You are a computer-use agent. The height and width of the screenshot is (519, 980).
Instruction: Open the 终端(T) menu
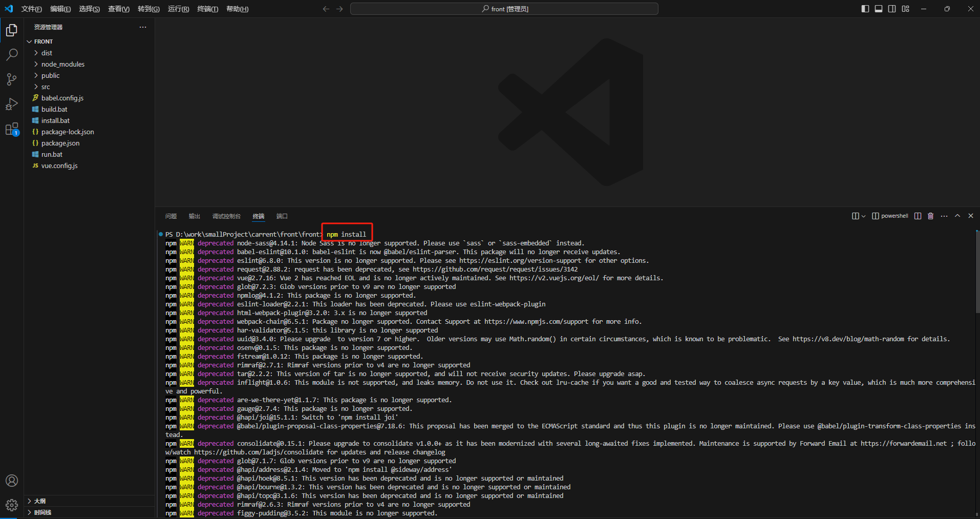tap(207, 9)
